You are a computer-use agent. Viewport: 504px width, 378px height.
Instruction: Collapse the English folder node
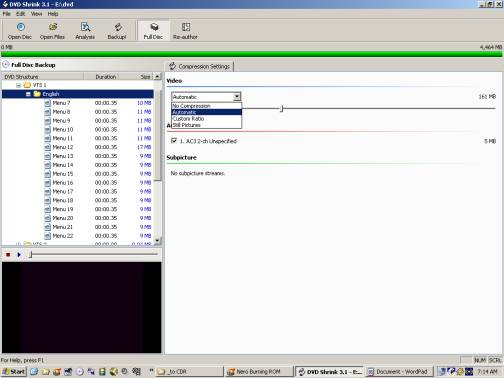pos(28,94)
